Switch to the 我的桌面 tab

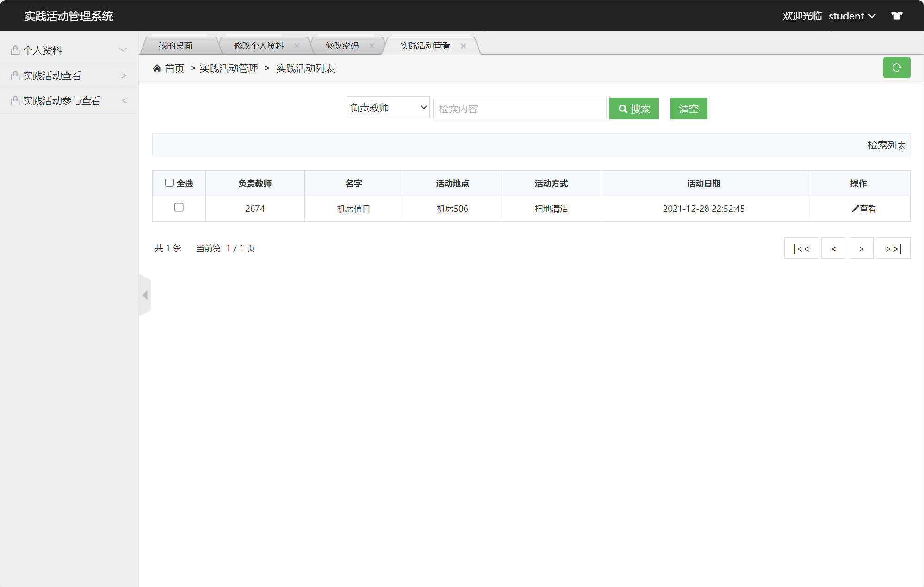176,45
